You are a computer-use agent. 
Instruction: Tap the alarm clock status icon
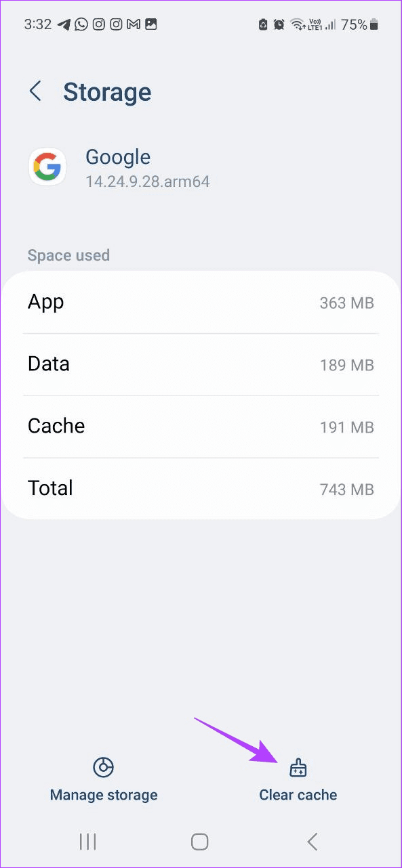point(279,24)
